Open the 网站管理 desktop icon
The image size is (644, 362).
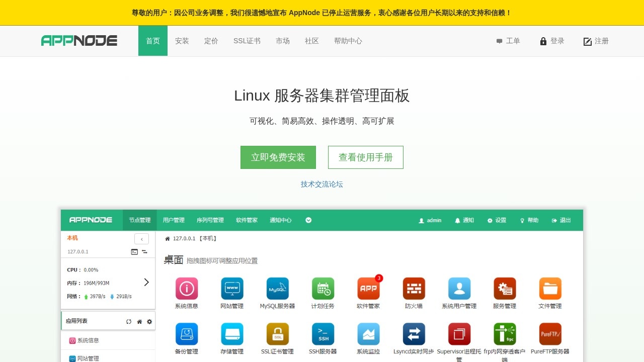pos(232,289)
